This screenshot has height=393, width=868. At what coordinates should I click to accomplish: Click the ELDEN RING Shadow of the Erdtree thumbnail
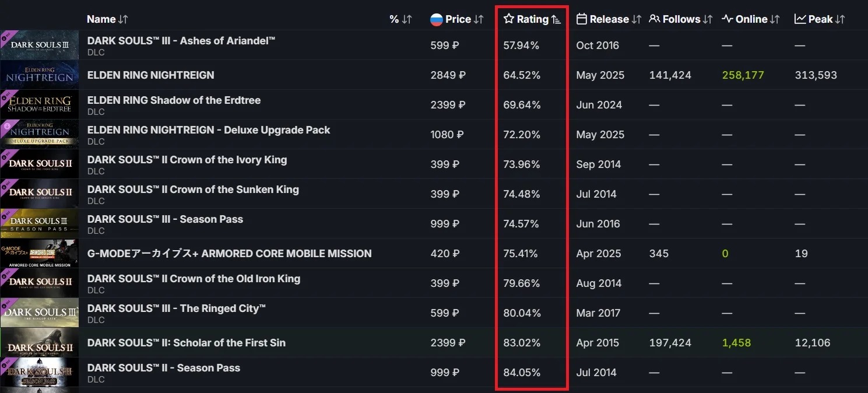[x=39, y=104]
